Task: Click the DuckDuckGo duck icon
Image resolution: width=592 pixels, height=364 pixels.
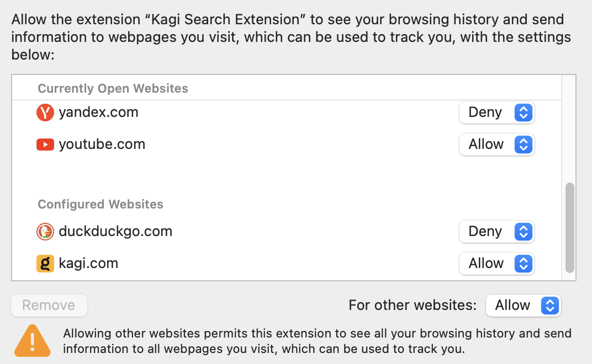Action: tap(45, 232)
